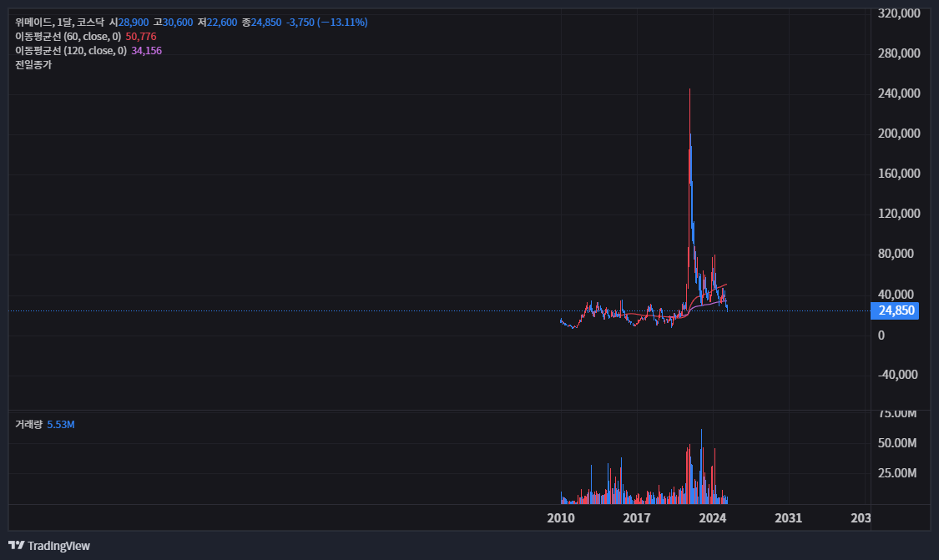This screenshot has height=560, width=939.
Task: Click the 120 MA value 34,156
Action: coord(146,51)
